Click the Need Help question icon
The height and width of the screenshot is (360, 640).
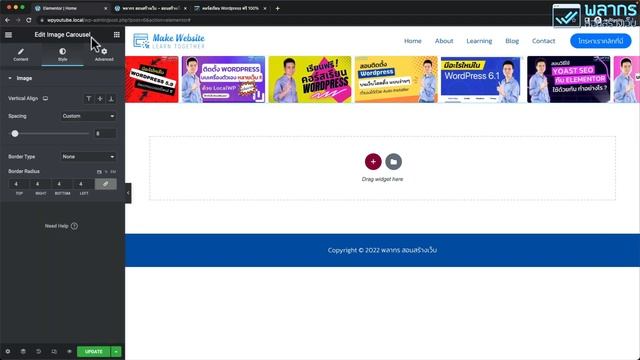pyautogui.click(x=74, y=226)
